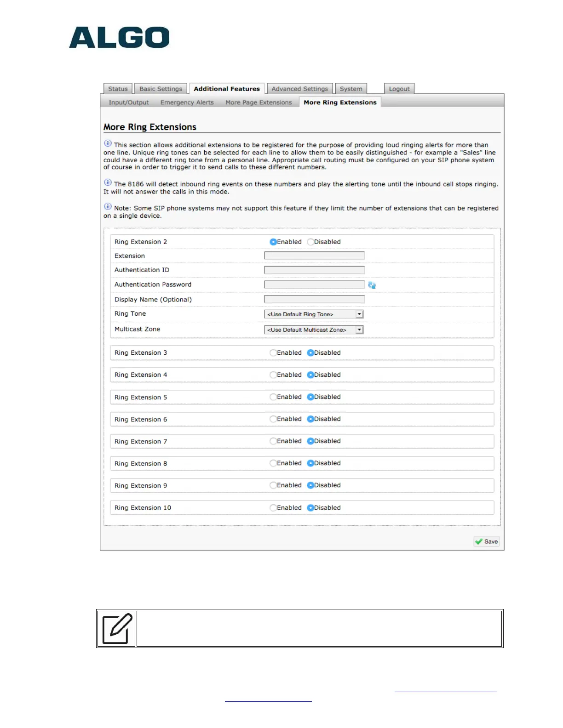Enable Ring Extension 6
The image size is (563, 728).
tap(273, 419)
